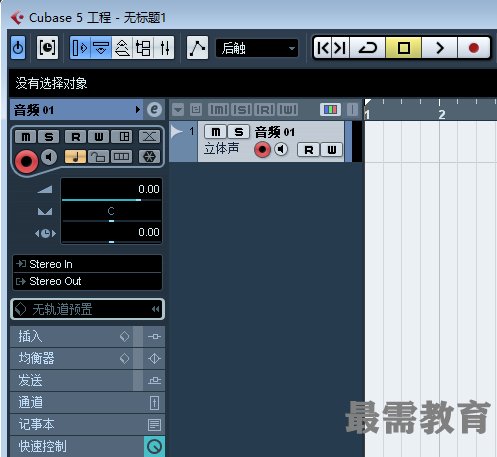The image size is (497, 457).
Task: Open the 无轨道预置 track preset field
Action: (87, 309)
